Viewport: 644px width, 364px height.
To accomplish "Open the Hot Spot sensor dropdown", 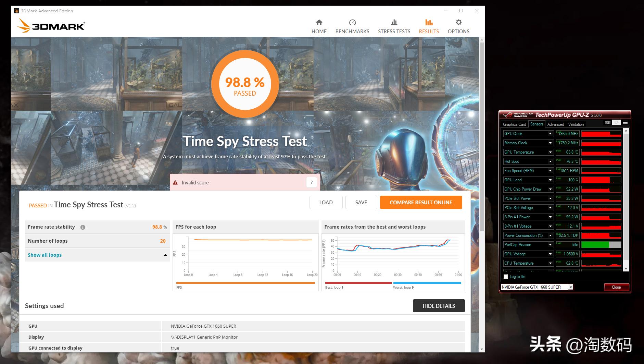I will [x=550, y=161].
